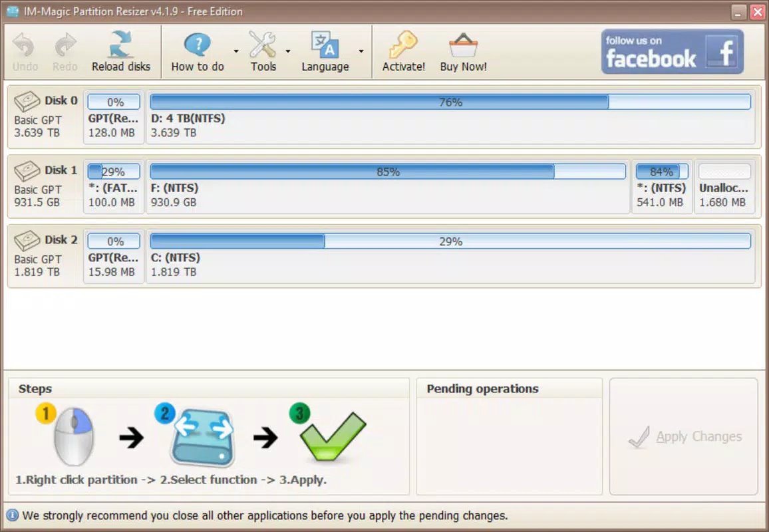Click the Apply Changes button
The height and width of the screenshot is (532, 769).
click(684, 436)
